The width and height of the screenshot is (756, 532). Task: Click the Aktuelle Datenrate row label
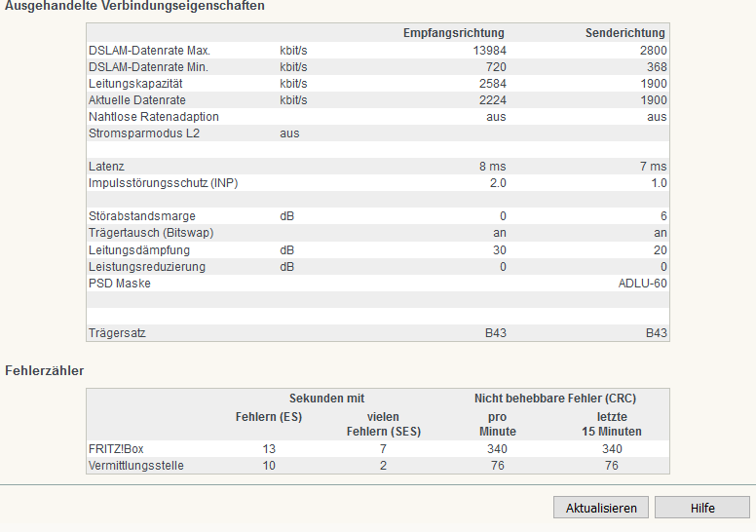pyautogui.click(x=137, y=100)
